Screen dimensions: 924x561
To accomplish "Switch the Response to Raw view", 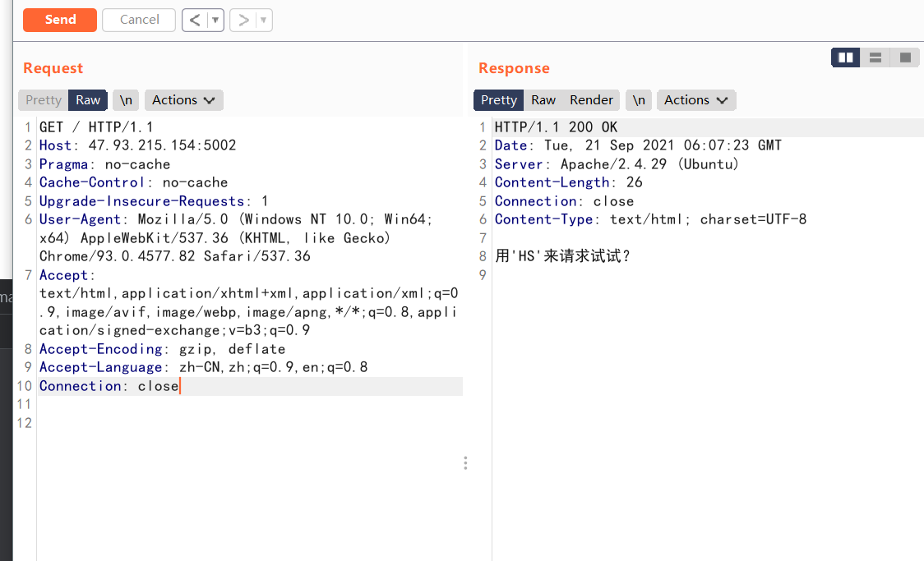I will point(543,99).
